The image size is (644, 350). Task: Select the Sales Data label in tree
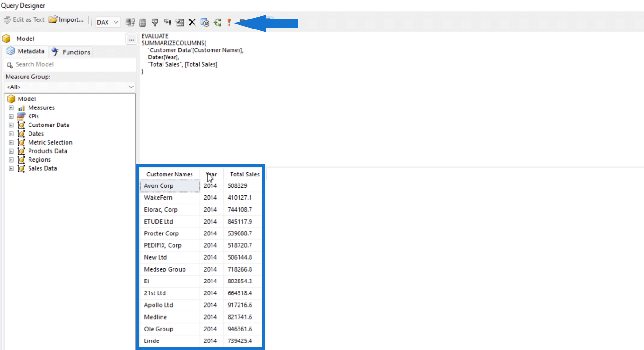click(x=42, y=169)
